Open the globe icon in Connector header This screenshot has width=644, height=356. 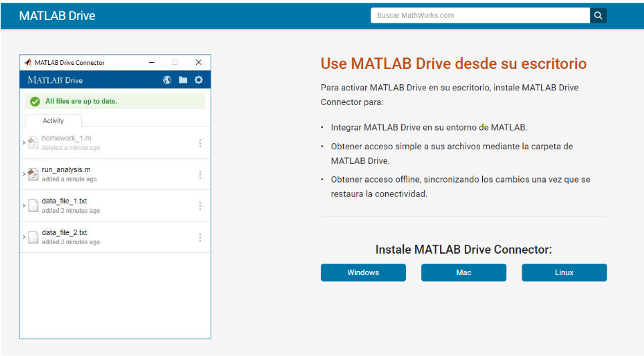(167, 80)
